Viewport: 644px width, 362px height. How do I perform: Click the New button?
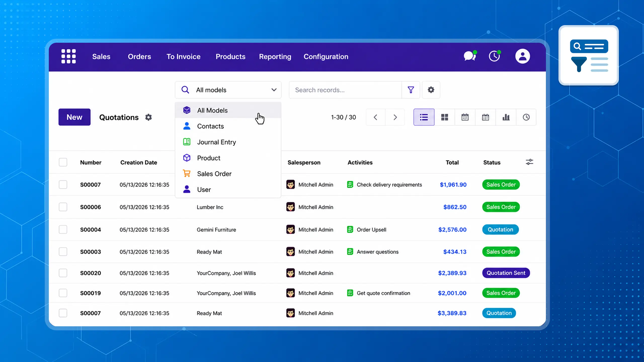tap(74, 117)
